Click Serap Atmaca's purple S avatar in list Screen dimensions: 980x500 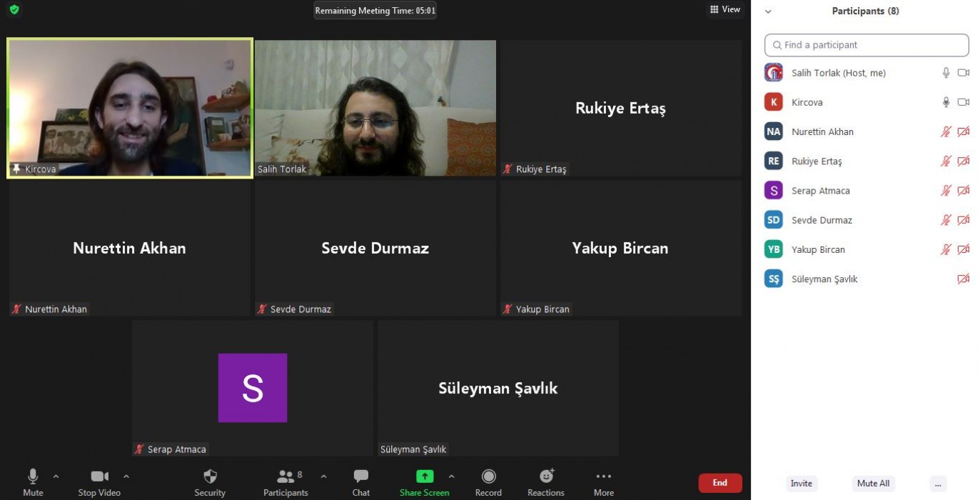coord(774,191)
